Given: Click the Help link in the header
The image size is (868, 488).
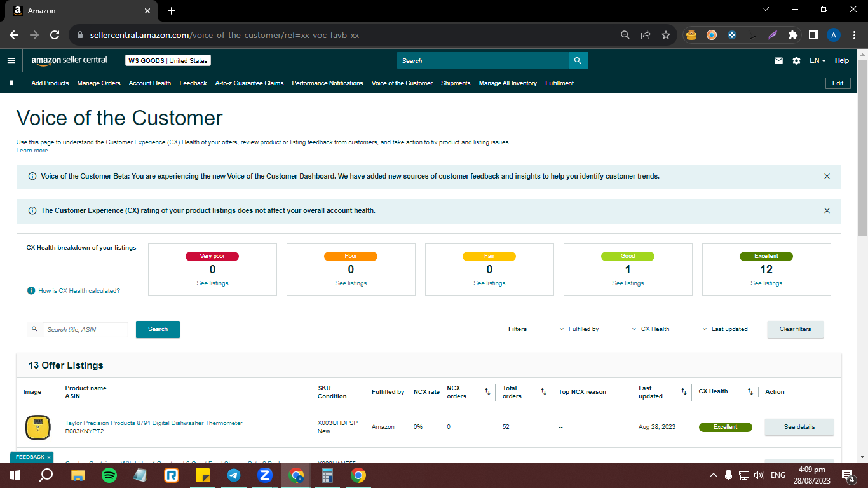Looking at the screenshot, I should (x=842, y=60).
